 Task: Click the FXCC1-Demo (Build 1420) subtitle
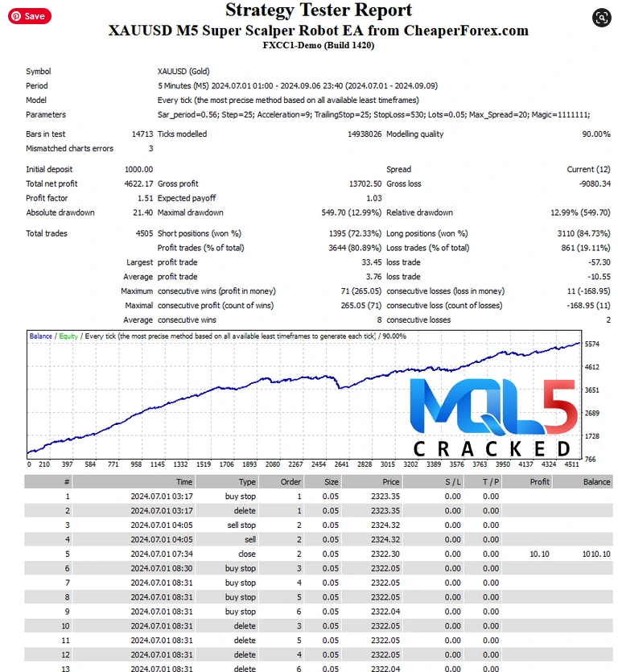pos(319,45)
